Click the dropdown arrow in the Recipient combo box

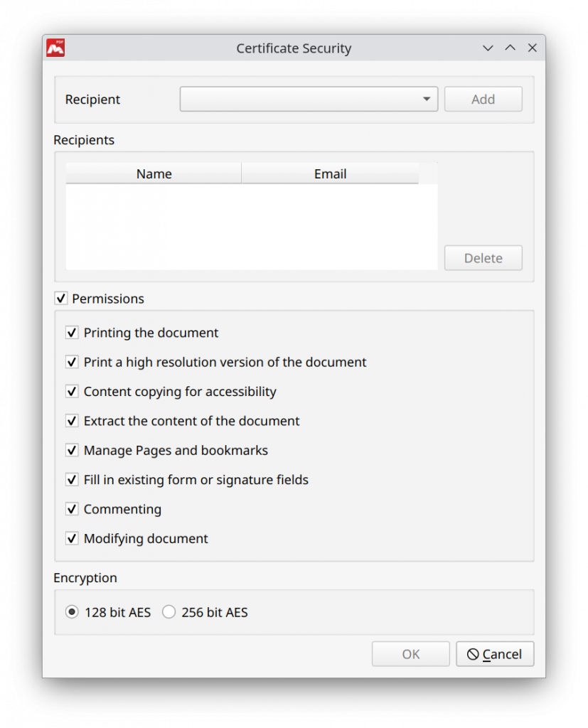(x=427, y=99)
